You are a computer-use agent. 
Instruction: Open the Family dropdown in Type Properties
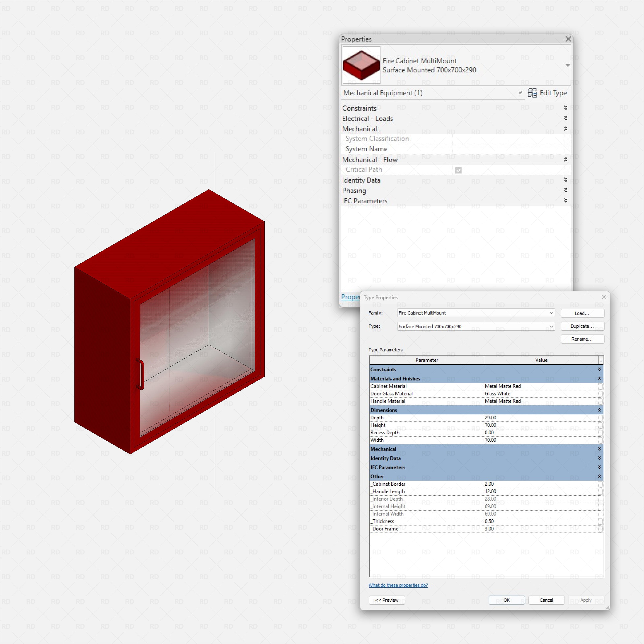click(551, 313)
